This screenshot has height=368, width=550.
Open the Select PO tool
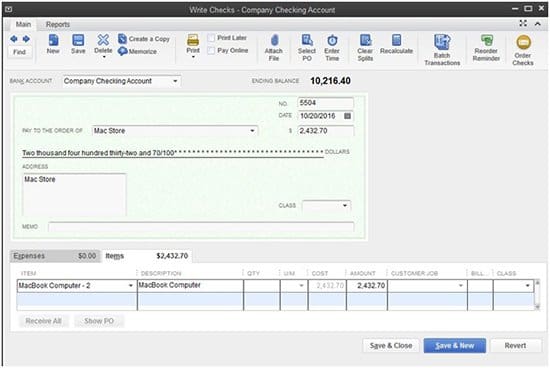pos(307,48)
